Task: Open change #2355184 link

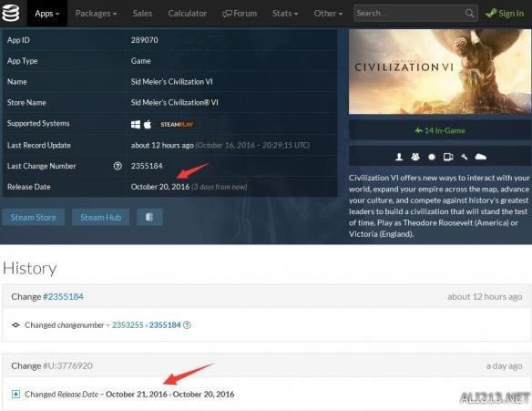Action: 63,296
